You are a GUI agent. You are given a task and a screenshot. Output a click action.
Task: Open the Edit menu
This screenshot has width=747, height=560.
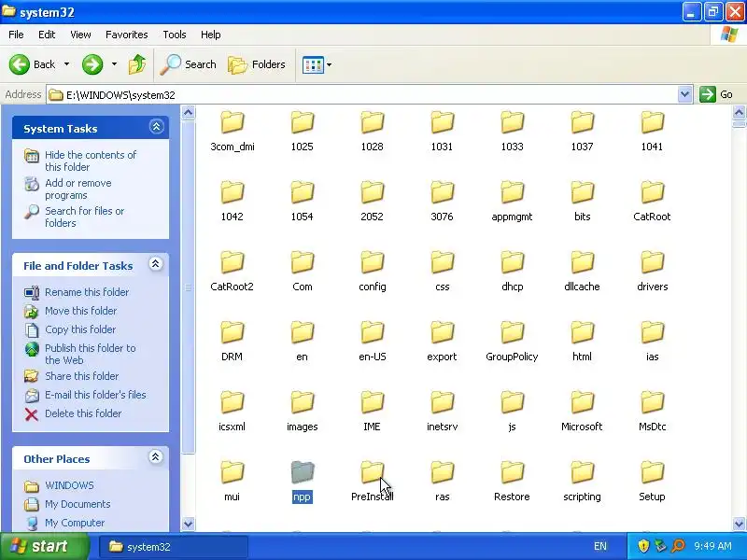point(47,35)
